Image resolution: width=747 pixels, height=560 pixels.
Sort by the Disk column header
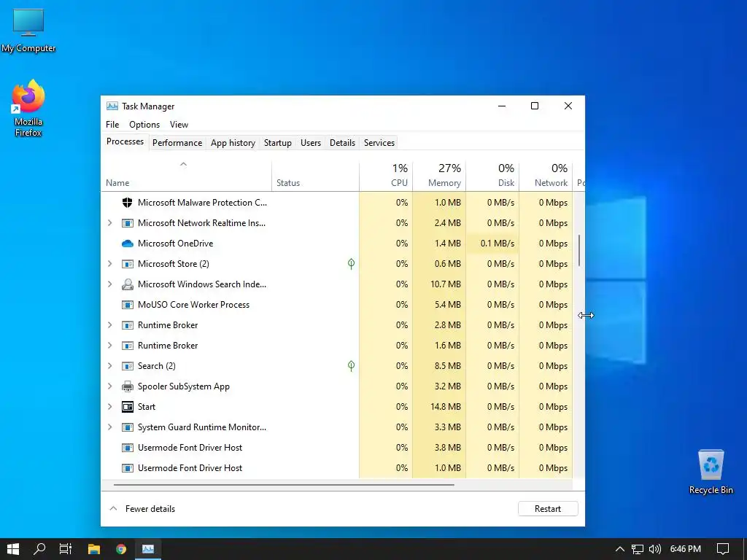492,176
